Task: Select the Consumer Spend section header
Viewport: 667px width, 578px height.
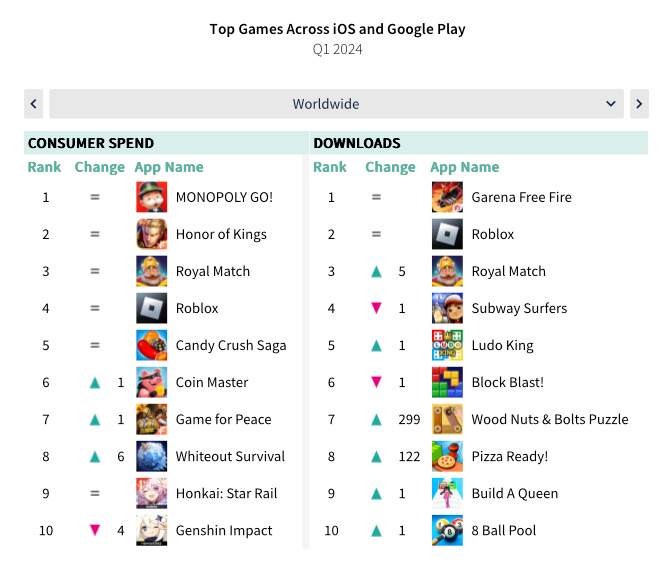Action: click(x=91, y=143)
